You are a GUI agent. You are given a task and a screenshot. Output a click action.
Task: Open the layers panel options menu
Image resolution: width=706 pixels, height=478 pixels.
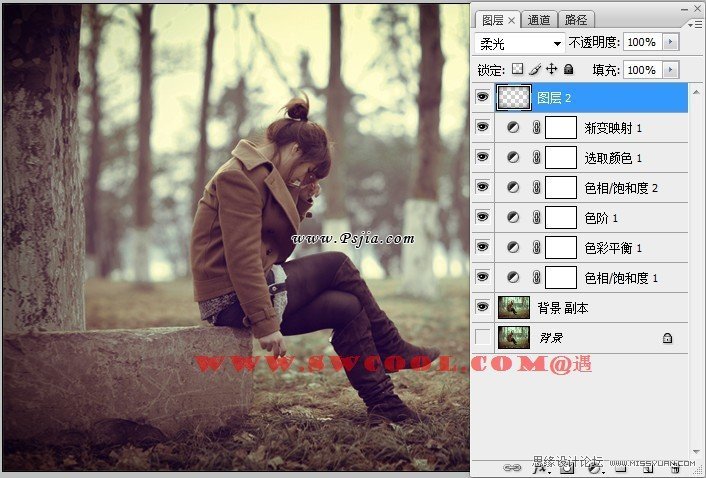coord(695,25)
